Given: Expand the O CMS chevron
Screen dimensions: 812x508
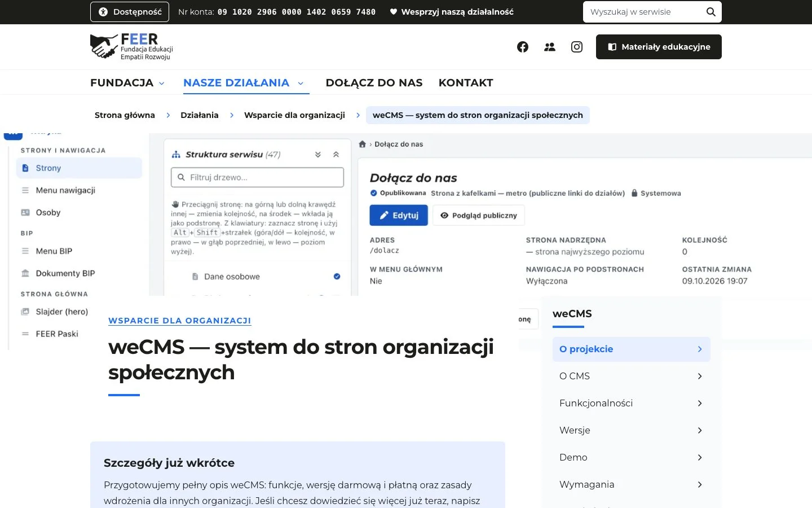Looking at the screenshot, I should click(700, 376).
